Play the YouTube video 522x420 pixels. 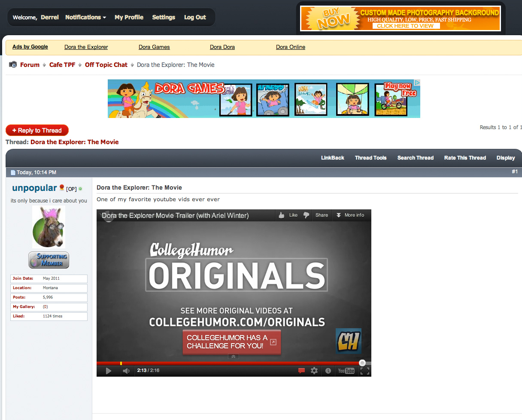tap(108, 371)
